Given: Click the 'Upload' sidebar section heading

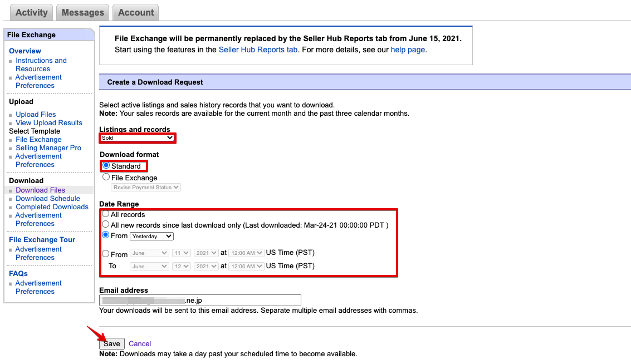Looking at the screenshot, I should click(21, 102).
